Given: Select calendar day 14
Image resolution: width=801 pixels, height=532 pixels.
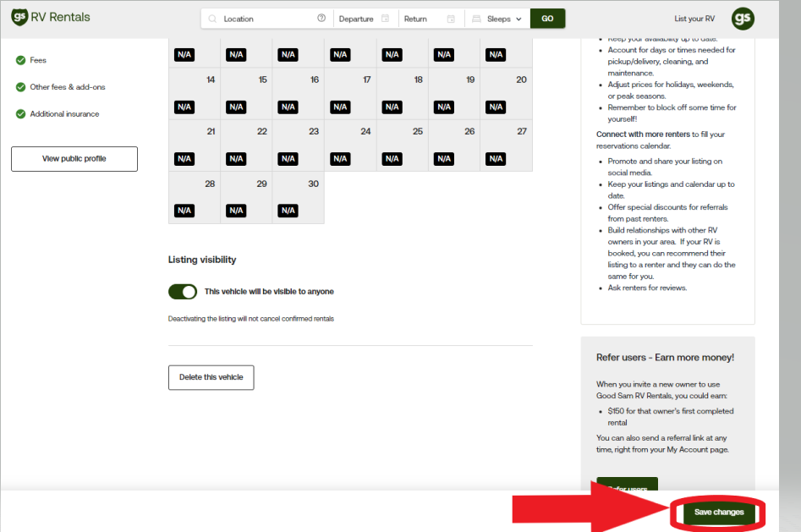Looking at the screenshot, I should pos(195,93).
